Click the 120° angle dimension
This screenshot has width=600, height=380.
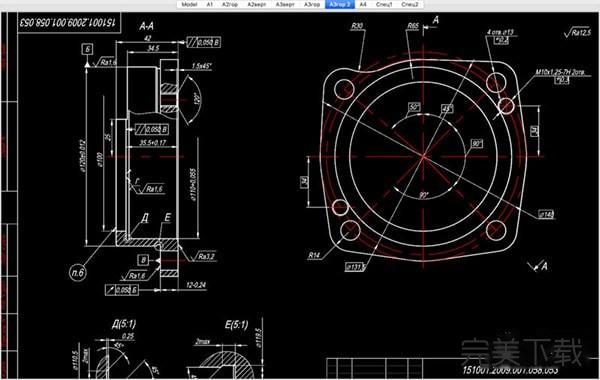[x=197, y=99]
